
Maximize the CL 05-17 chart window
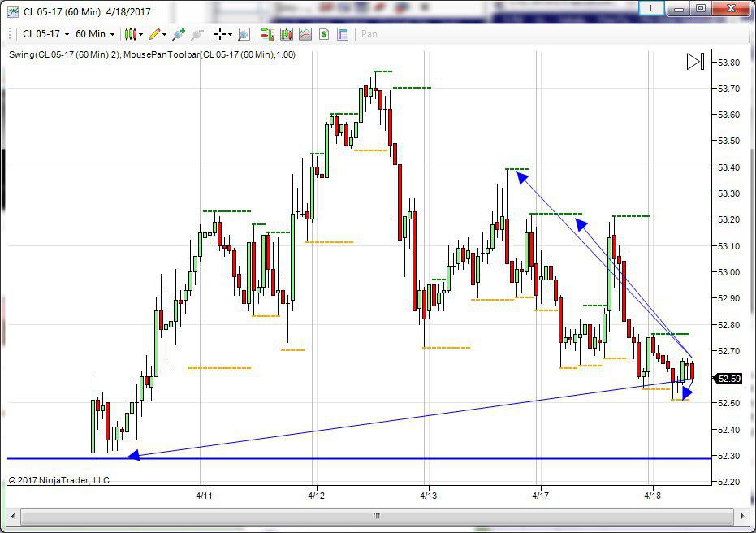(701, 8)
